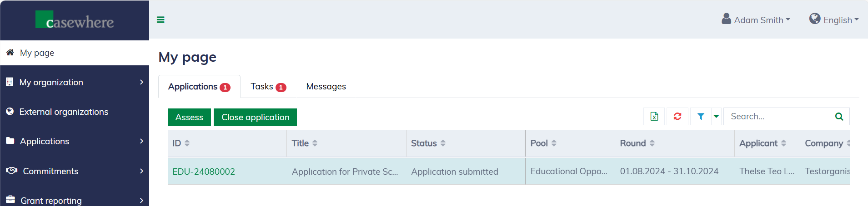Sort by Pool column arrows
This screenshot has height=206, width=868.
coord(554,143)
